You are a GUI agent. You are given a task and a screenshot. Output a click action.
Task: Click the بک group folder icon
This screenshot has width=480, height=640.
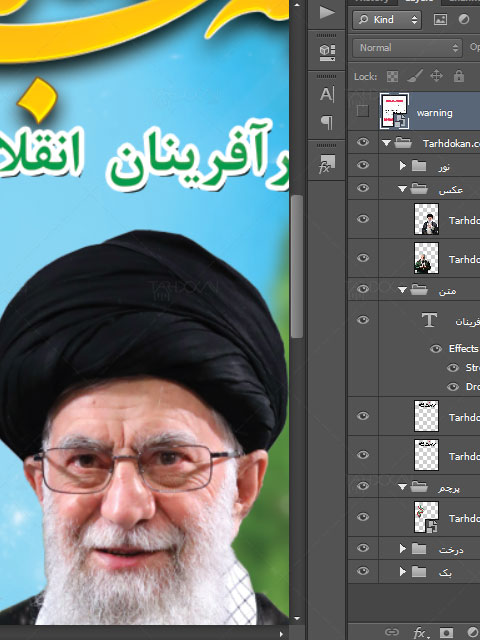click(419, 571)
